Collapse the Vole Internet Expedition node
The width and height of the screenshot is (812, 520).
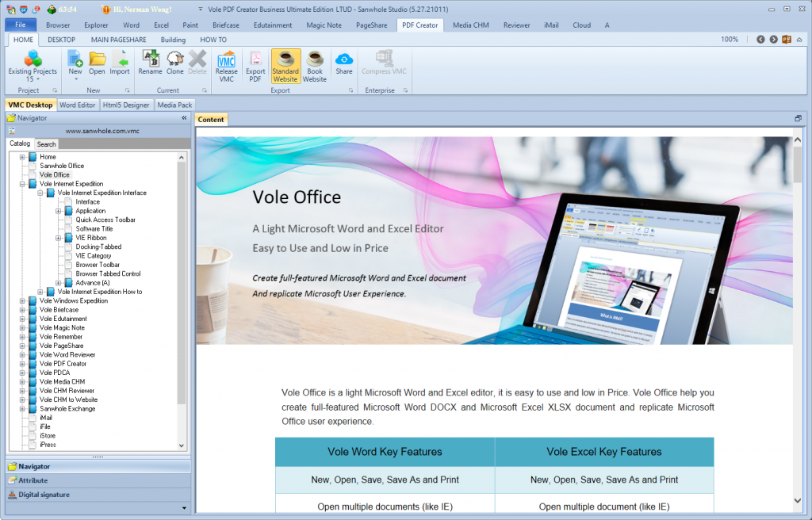pos(22,184)
